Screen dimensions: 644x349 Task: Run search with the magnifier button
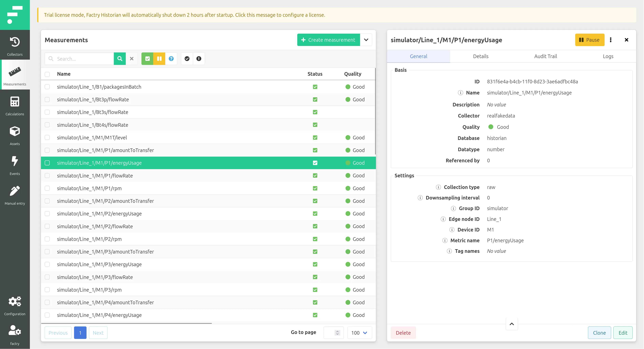120,59
